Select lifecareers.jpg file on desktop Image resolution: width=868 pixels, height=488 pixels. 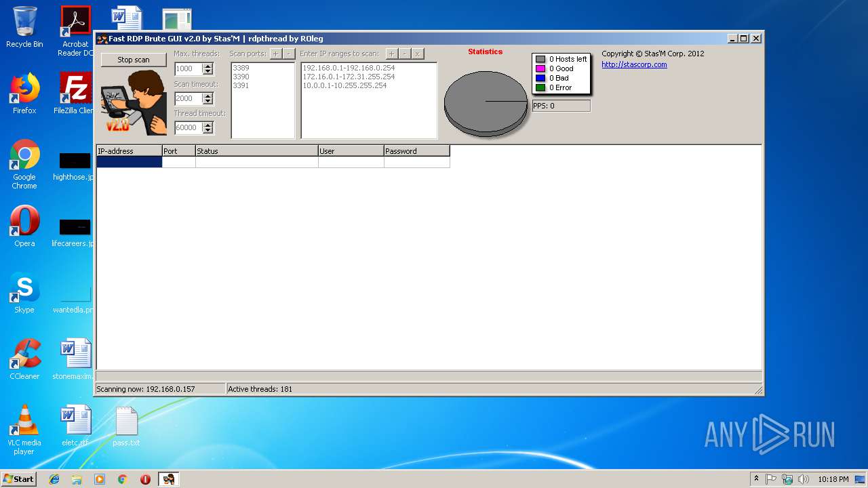(x=75, y=233)
